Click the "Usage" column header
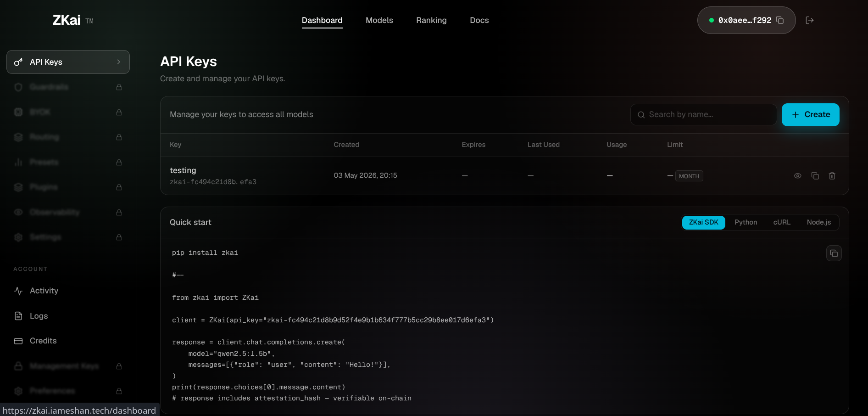Image resolution: width=868 pixels, height=416 pixels. (x=617, y=145)
